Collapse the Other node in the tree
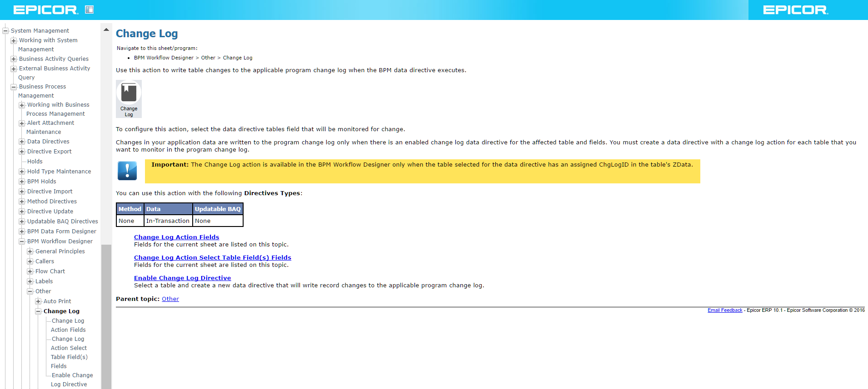The height and width of the screenshot is (389, 868). pyautogui.click(x=30, y=291)
